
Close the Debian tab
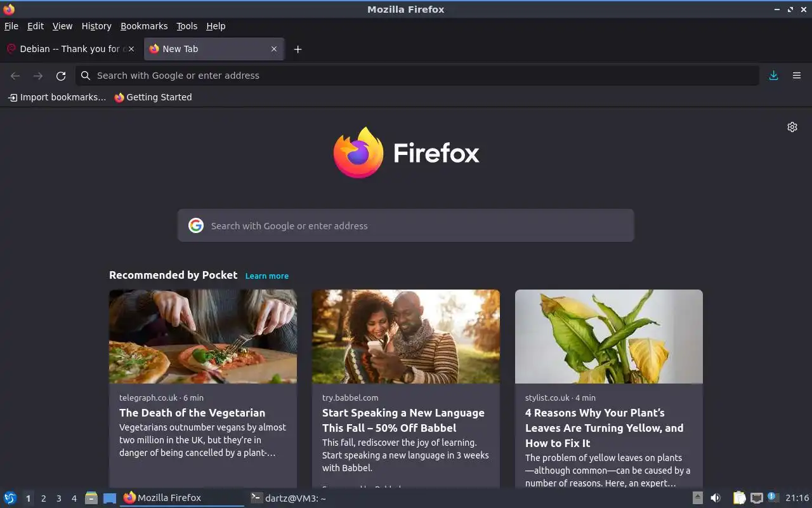point(131,49)
